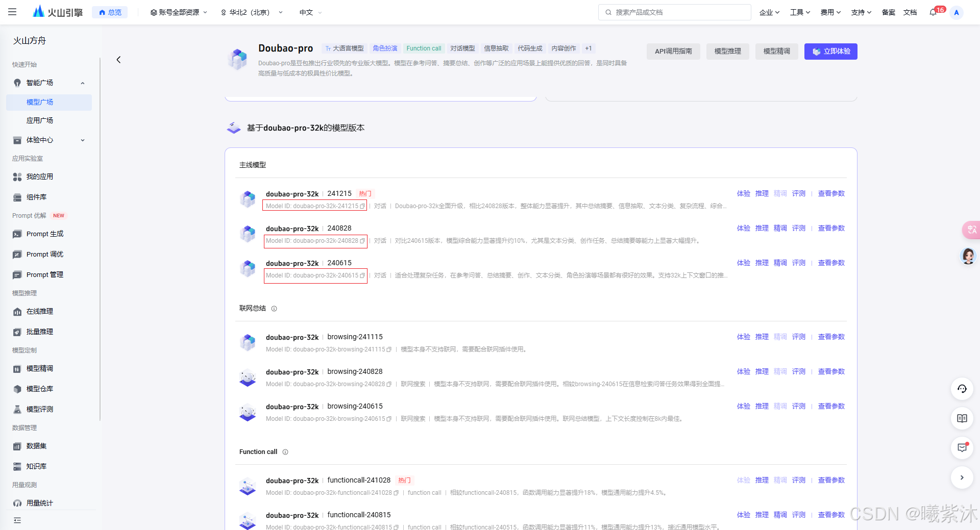Click the 模型推理 header button
The height and width of the screenshot is (530, 980).
727,51
